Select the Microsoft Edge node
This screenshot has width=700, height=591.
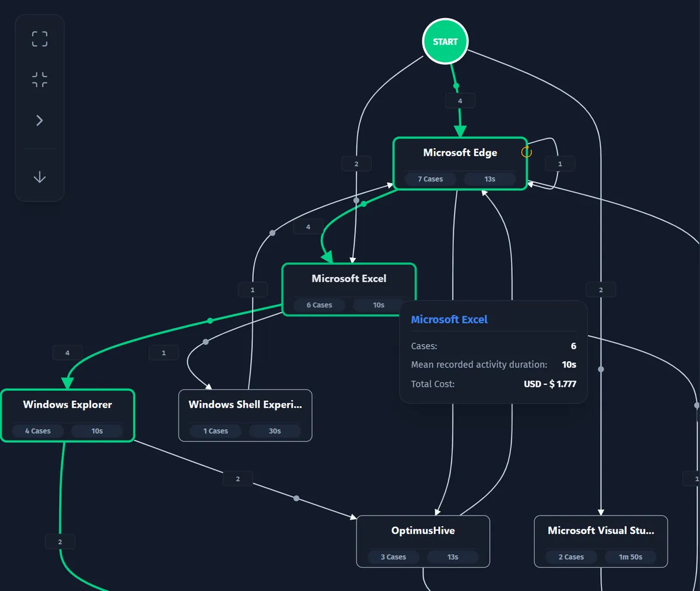pos(460,164)
